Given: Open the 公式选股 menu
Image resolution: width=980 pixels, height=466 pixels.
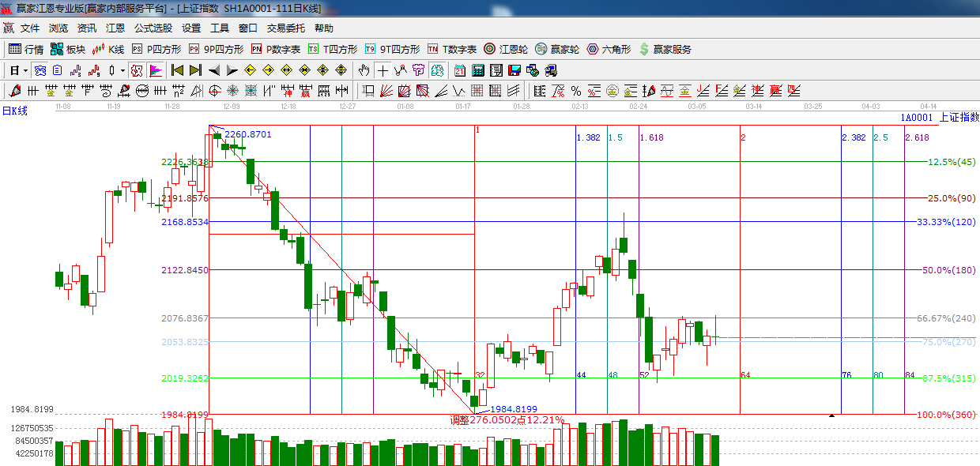Looking at the screenshot, I should coord(153,28).
